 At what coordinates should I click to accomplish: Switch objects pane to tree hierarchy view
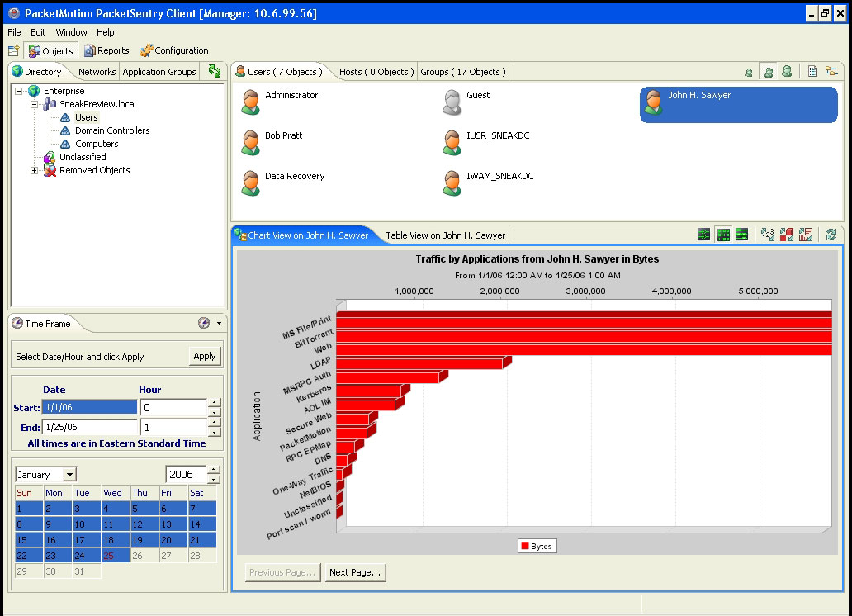pos(831,71)
